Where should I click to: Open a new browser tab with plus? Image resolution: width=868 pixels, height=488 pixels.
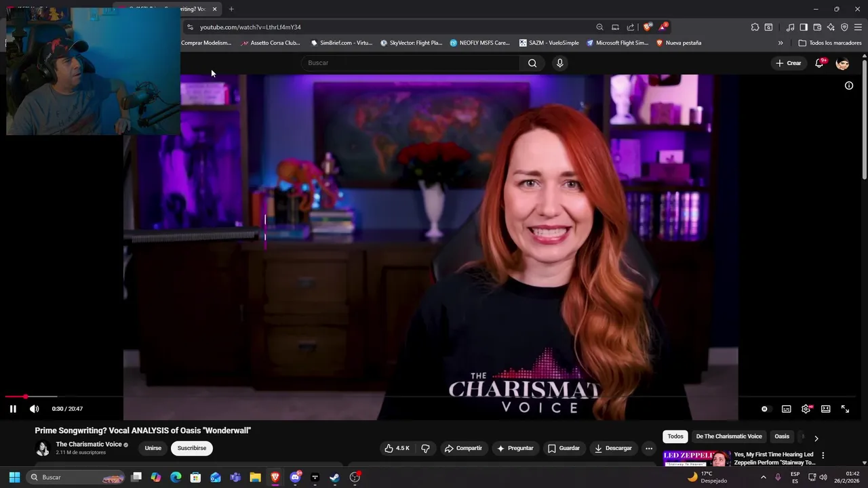click(x=231, y=9)
